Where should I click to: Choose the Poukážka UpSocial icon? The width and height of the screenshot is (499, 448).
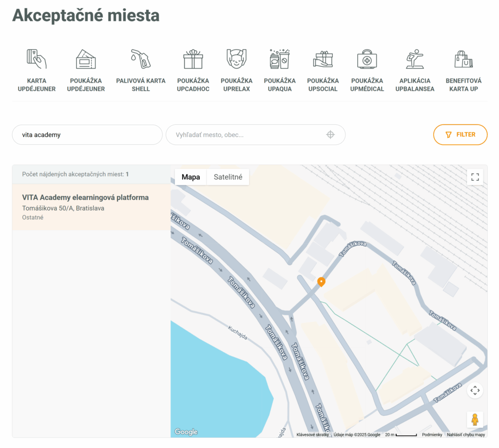pos(323,59)
